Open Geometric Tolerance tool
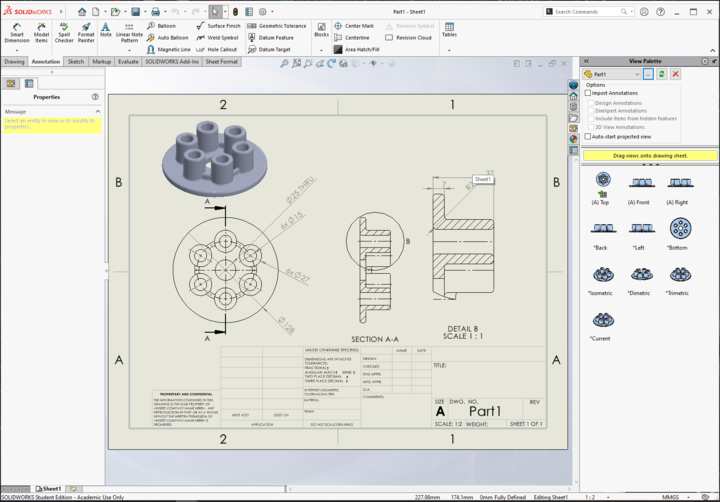 277,26
